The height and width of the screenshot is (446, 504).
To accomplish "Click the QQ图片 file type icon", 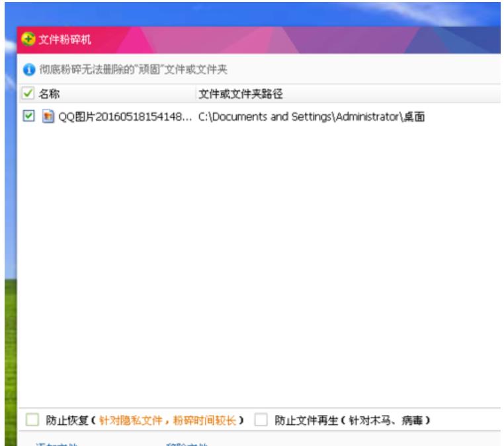I will [48, 116].
